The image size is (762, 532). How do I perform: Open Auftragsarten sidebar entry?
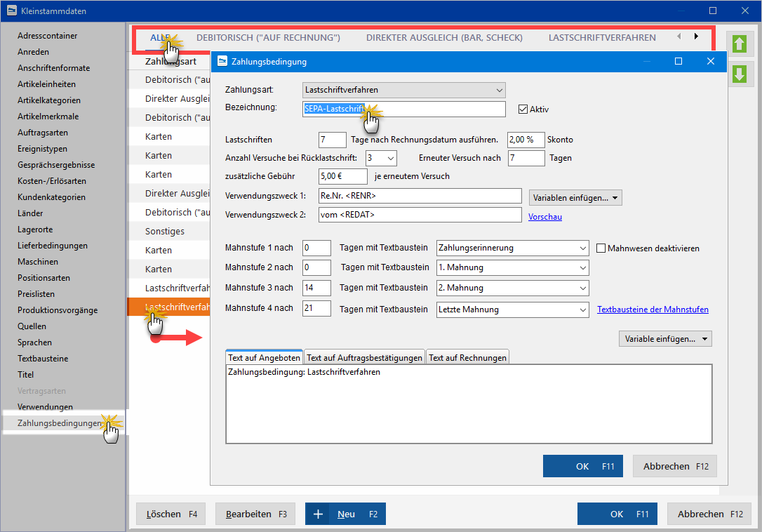(x=43, y=132)
